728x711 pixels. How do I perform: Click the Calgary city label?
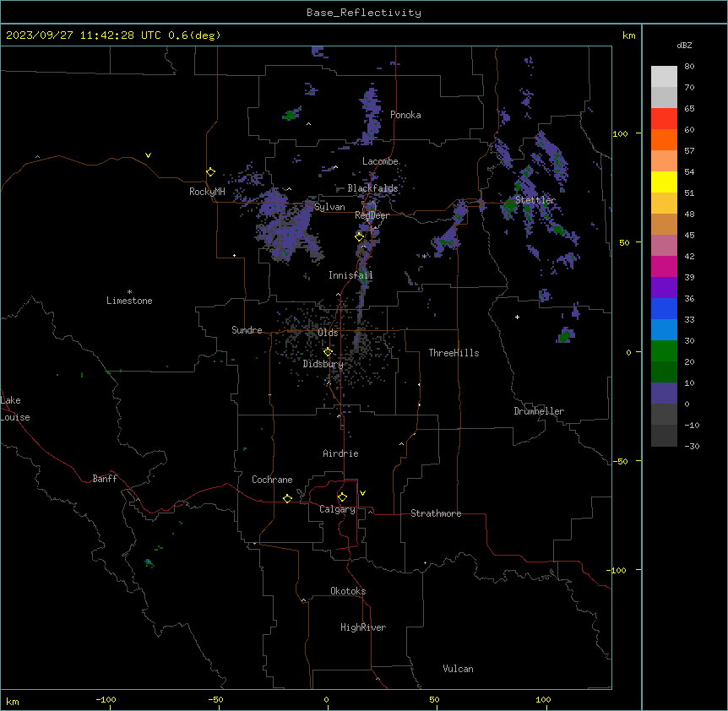[x=337, y=509]
